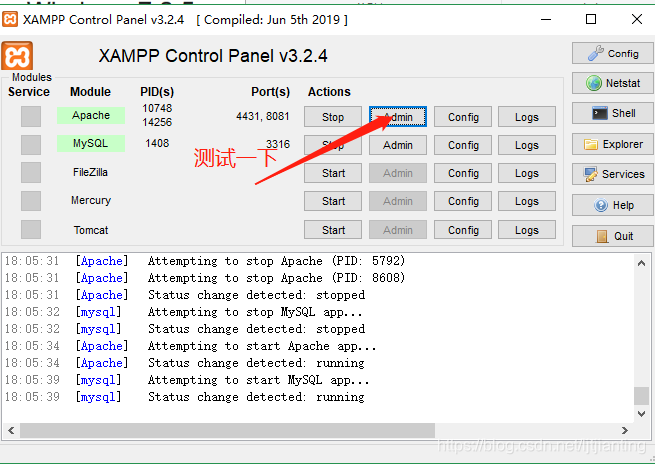View Apache Logs
This screenshot has height=464, width=655.
tap(527, 117)
